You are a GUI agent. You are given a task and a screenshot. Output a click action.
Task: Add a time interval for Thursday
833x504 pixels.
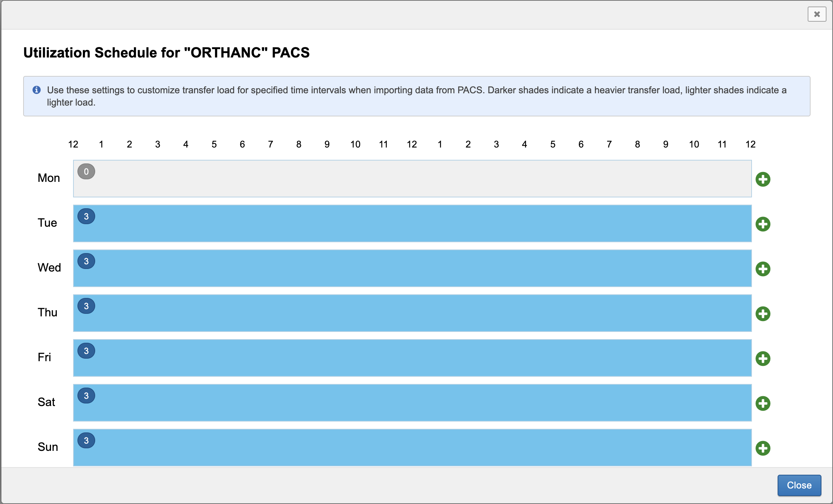[763, 314]
